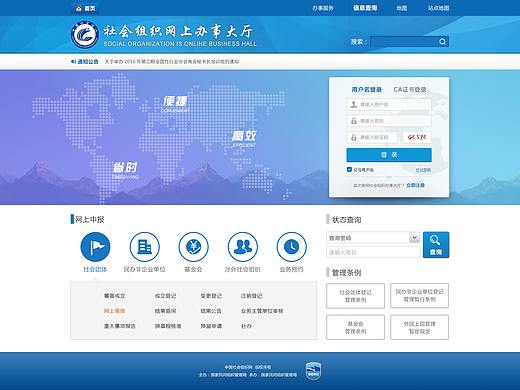Click the link below 结果查询
Viewport: 520px width, 390px height.
point(168,326)
